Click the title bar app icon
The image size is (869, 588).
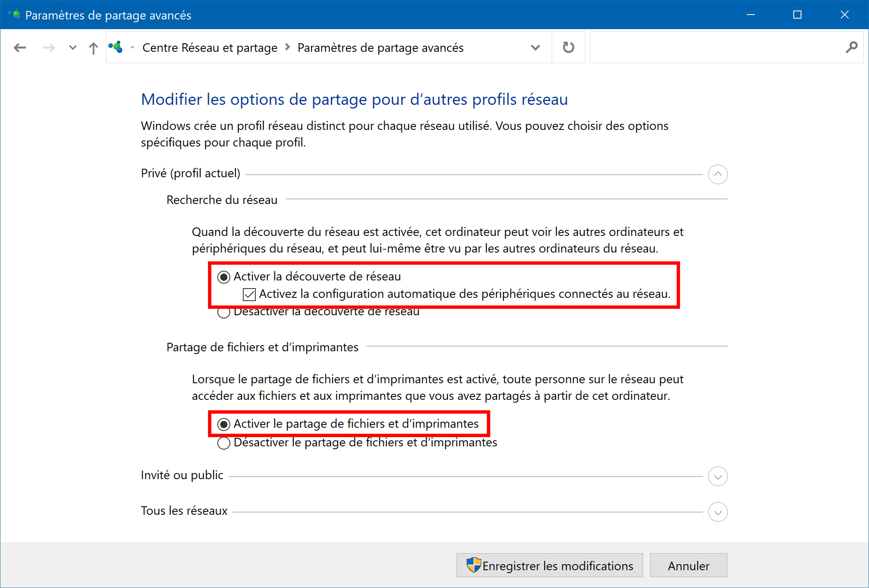pos(15,15)
